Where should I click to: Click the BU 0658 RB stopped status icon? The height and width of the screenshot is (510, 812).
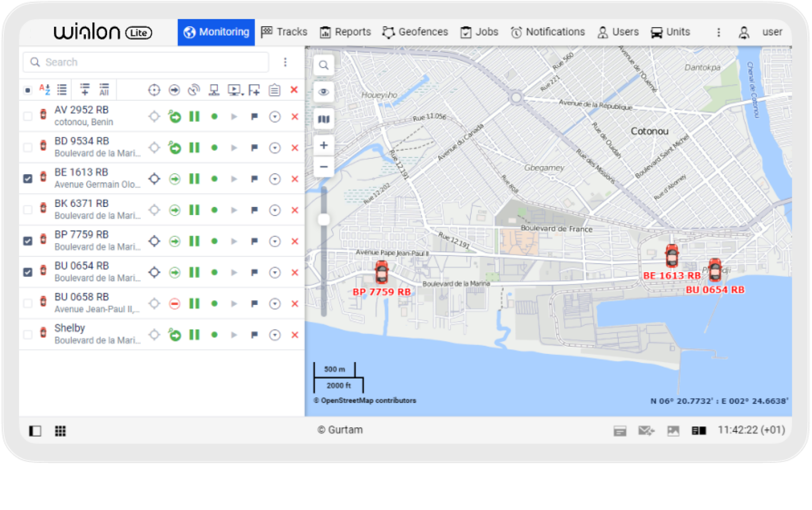[175, 304]
